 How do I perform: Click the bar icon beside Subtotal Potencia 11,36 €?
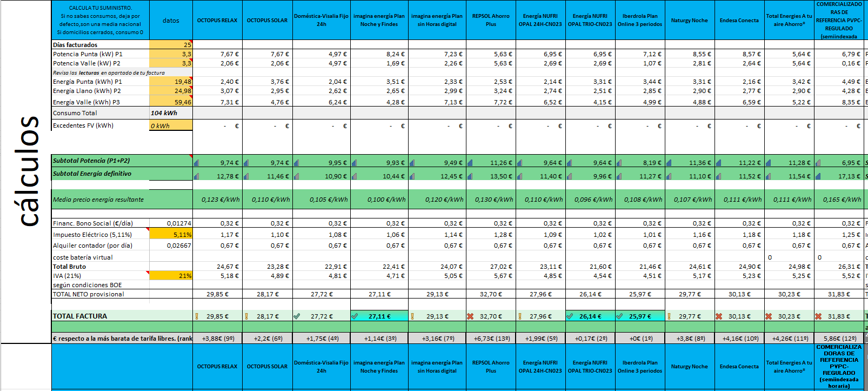tap(669, 162)
